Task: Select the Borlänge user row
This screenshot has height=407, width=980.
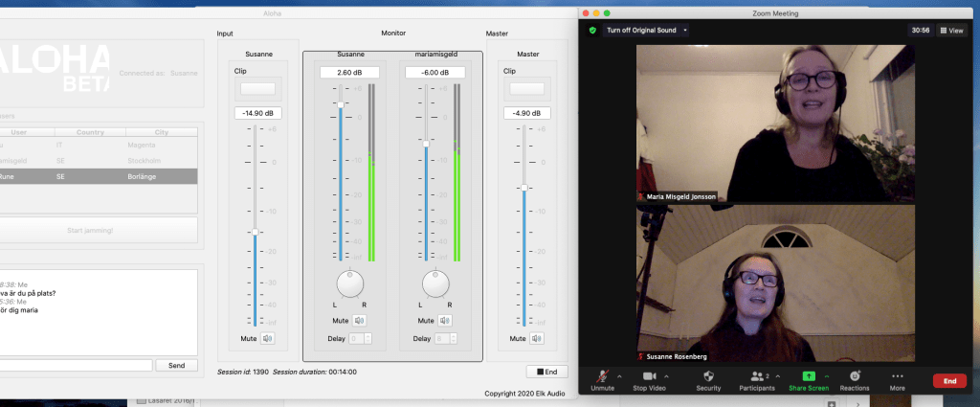Action: click(x=99, y=177)
